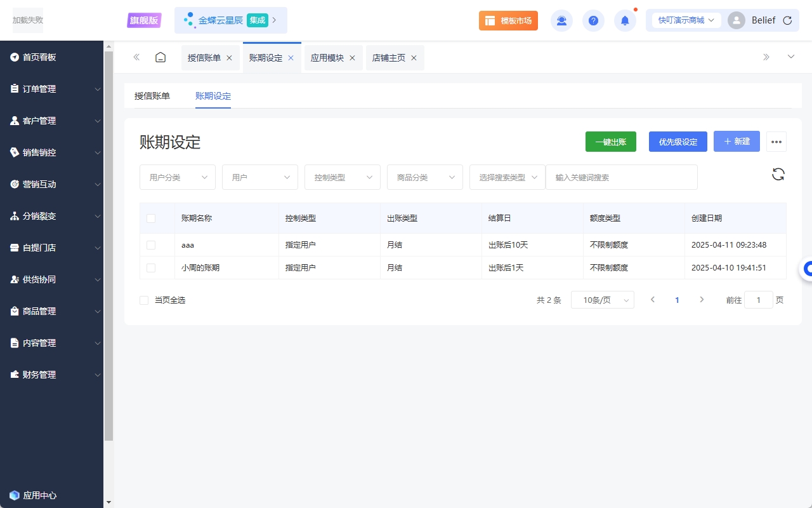Click the 旗舰版 badge

click(x=145, y=20)
